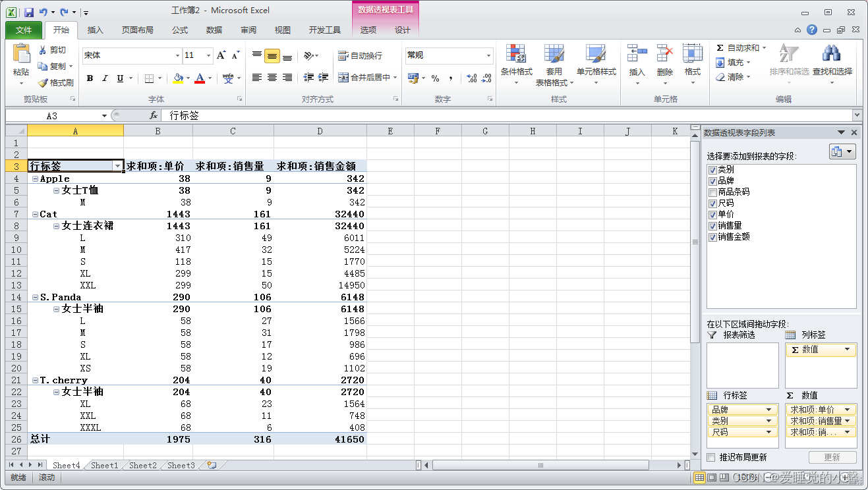The height and width of the screenshot is (490, 868).
Task: Collapse the Apple row group
Action: pos(35,178)
